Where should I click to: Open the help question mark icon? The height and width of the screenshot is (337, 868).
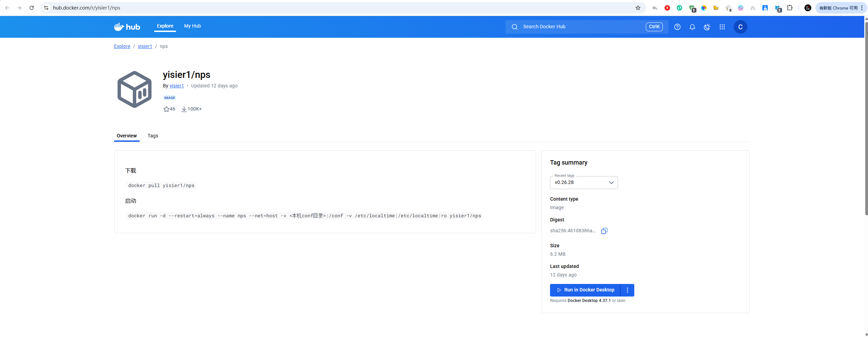tap(677, 27)
